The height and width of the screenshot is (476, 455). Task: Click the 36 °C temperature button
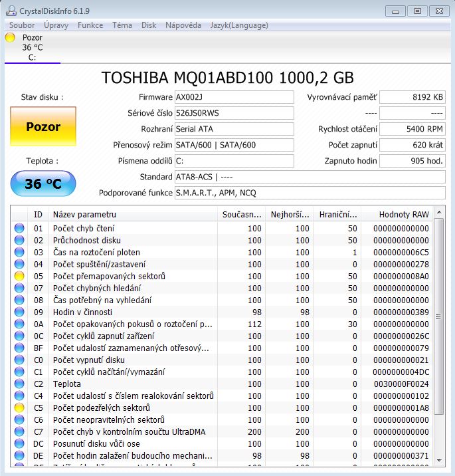(x=43, y=184)
